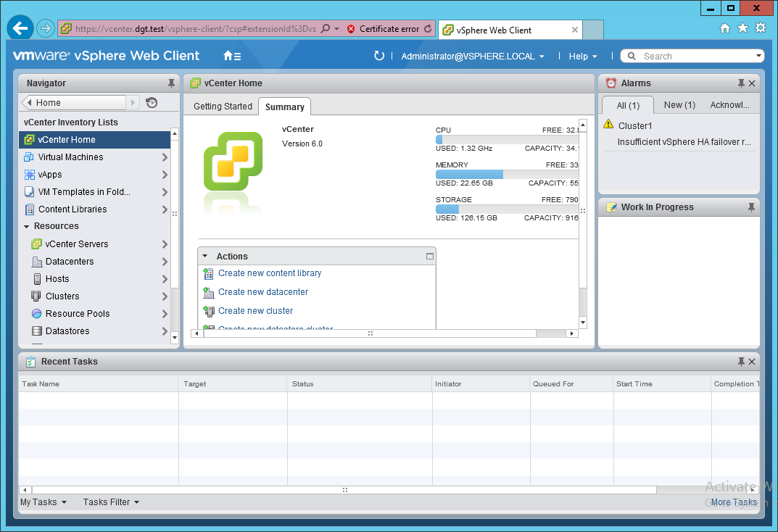
Task: Click Create new datacenter link
Action: tap(263, 292)
